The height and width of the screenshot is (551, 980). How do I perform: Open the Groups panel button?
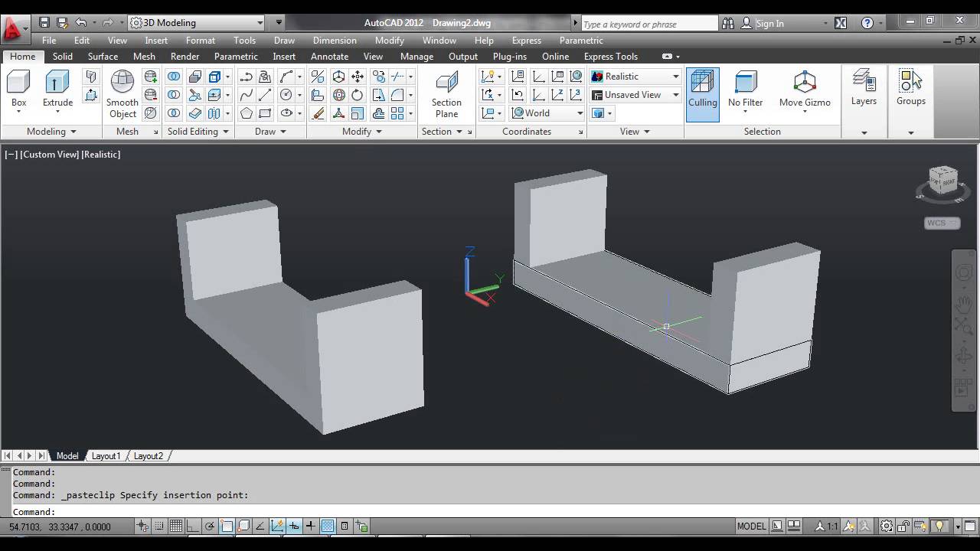pos(911,89)
